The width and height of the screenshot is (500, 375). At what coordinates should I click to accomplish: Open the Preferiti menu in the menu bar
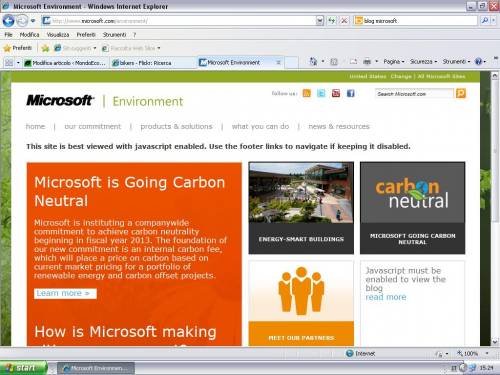click(x=86, y=35)
